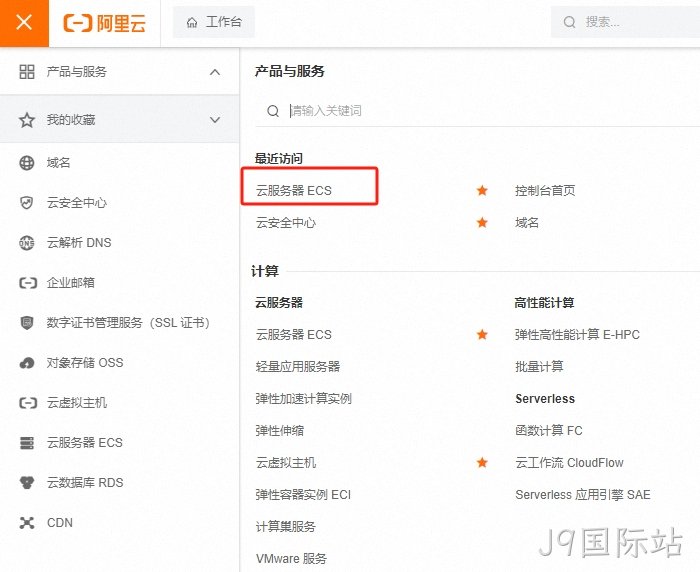Open 轻量应用服务器

[x=298, y=367]
